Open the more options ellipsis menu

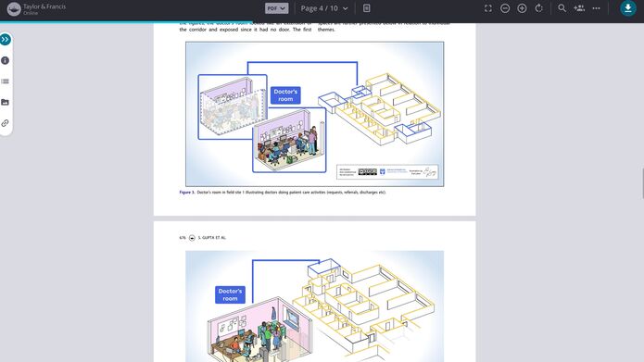pyautogui.click(x=596, y=8)
